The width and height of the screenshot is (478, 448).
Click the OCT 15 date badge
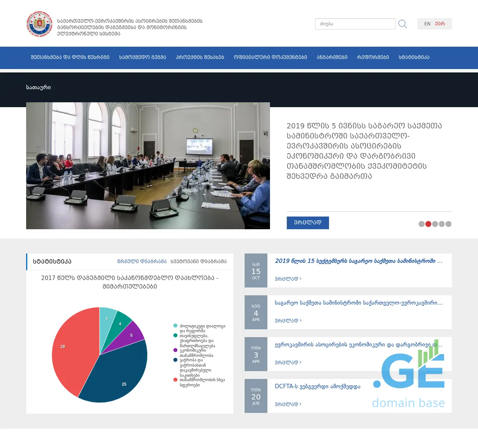point(256,270)
